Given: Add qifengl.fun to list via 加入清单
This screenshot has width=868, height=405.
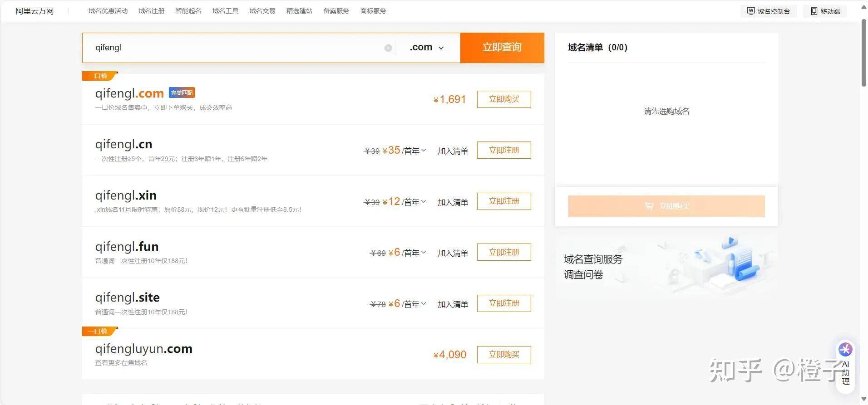Looking at the screenshot, I should click(453, 253).
